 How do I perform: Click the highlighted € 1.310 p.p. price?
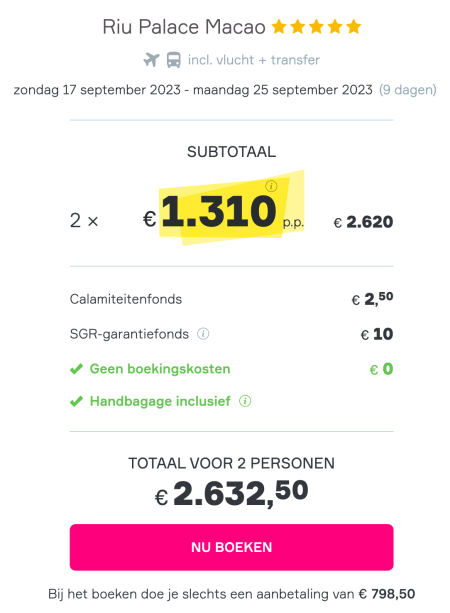click(x=223, y=212)
